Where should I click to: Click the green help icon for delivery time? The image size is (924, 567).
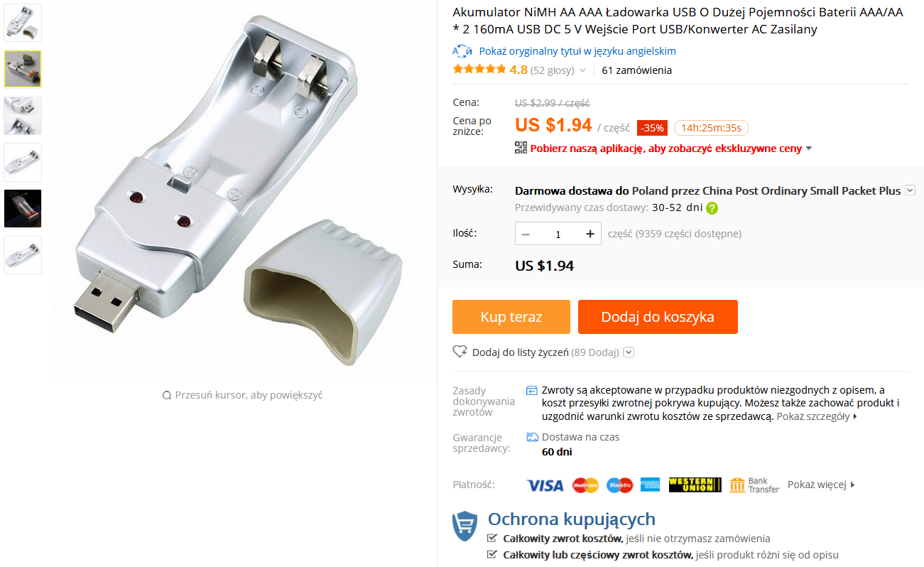tap(712, 208)
